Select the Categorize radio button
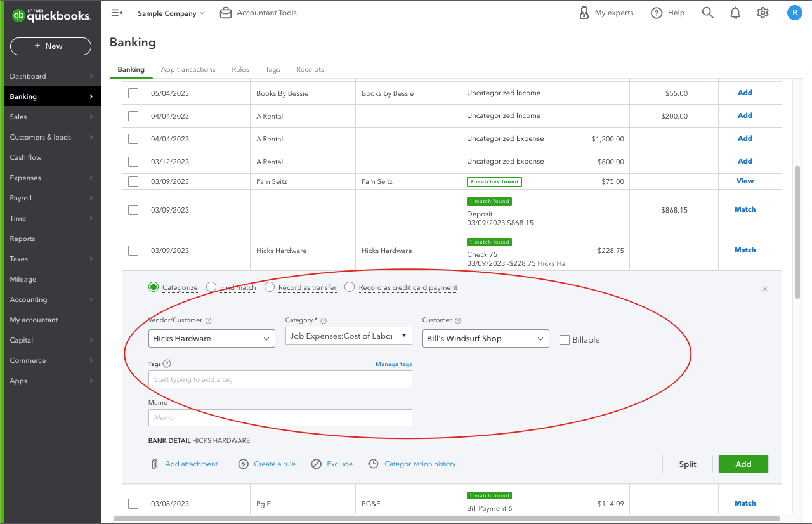The width and height of the screenshot is (812, 524). [154, 287]
